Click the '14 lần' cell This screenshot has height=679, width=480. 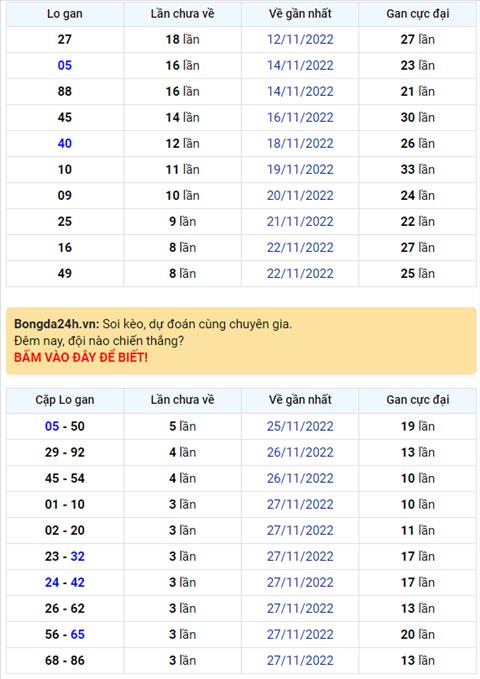click(182, 117)
